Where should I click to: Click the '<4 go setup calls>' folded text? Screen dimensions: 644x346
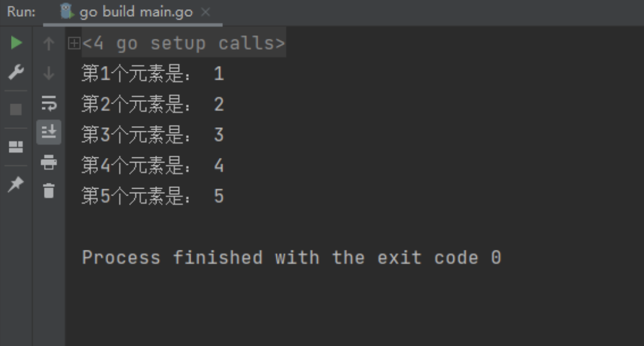tap(184, 43)
